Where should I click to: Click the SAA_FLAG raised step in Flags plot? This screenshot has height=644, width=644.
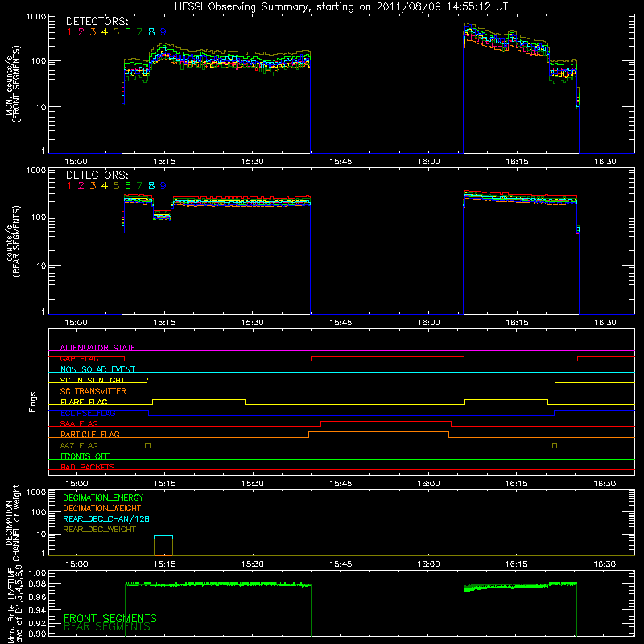(386, 422)
